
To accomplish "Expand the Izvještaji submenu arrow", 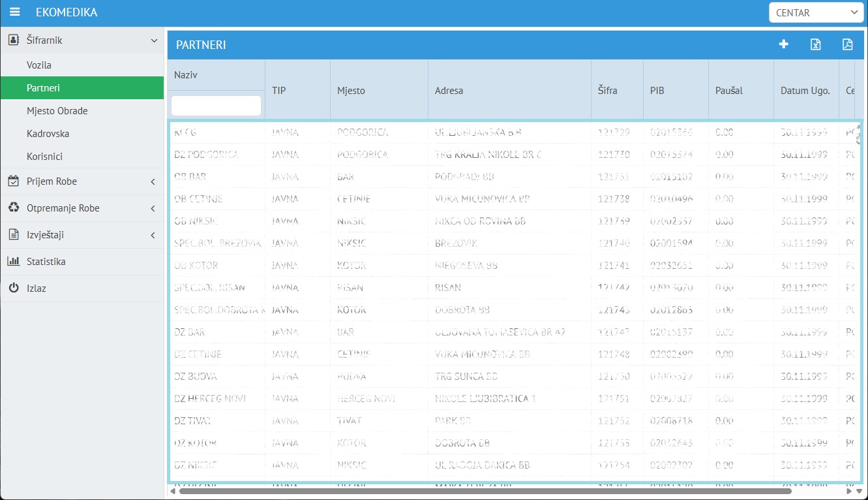I will pos(153,235).
